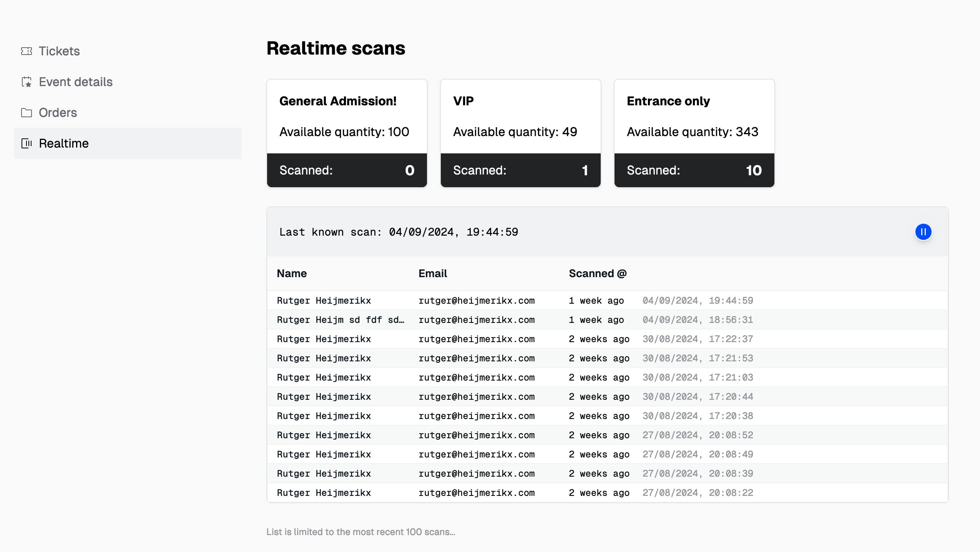Open the Tickets menu item
This screenshot has height=552, width=980.
point(59,51)
